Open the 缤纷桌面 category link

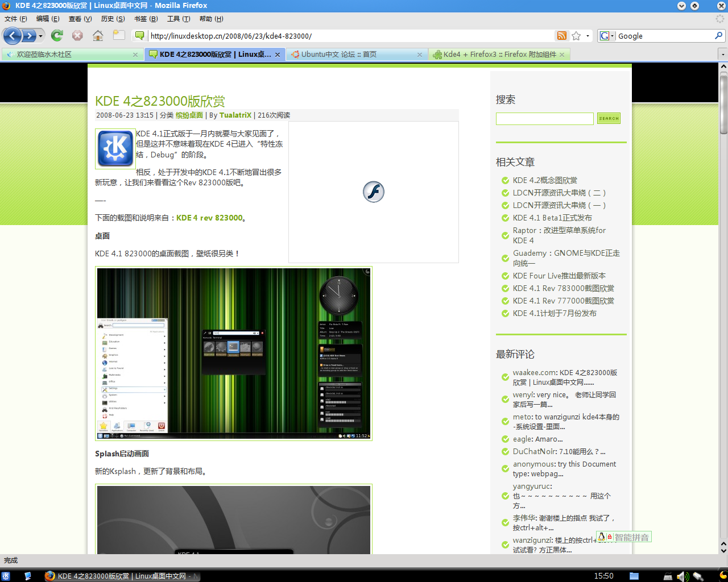[189, 115]
